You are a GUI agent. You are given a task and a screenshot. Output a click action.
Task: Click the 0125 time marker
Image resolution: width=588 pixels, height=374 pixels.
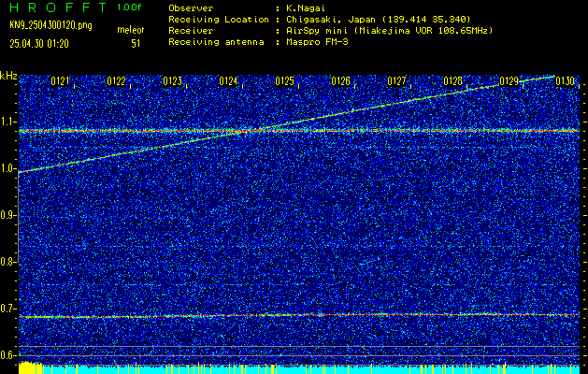point(284,81)
